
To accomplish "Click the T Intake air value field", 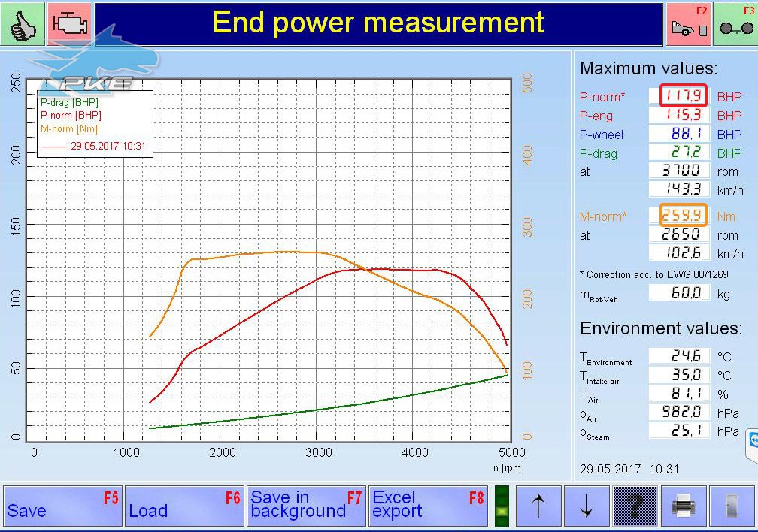I will click(x=679, y=374).
